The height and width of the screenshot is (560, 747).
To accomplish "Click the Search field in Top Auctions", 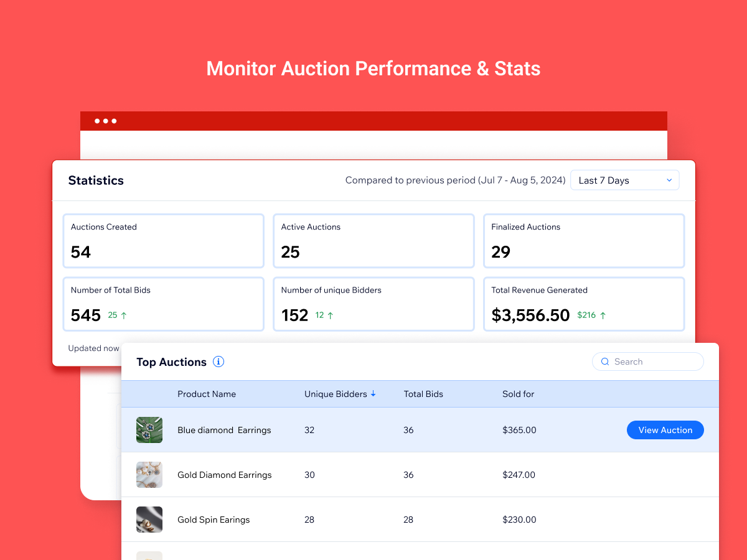I will point(647,362).
